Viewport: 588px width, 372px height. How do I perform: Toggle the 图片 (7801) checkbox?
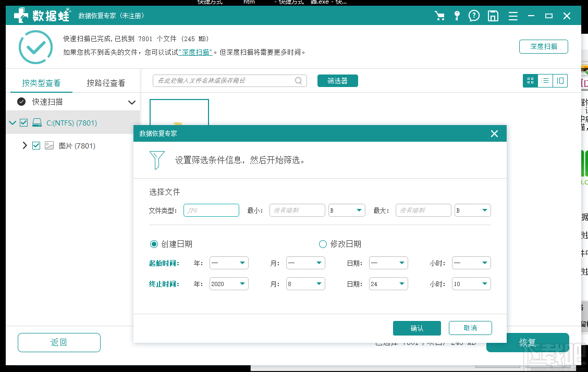[36, 146]
